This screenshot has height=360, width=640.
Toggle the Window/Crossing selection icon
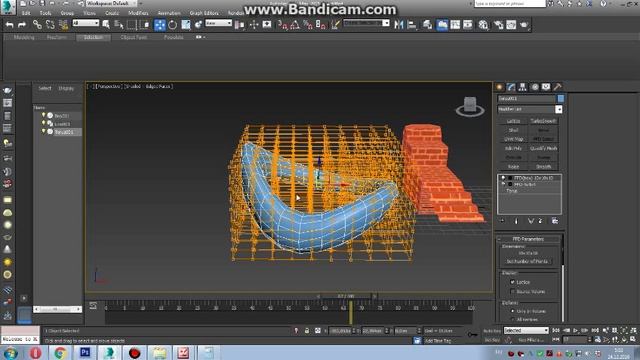coord(145,25)
